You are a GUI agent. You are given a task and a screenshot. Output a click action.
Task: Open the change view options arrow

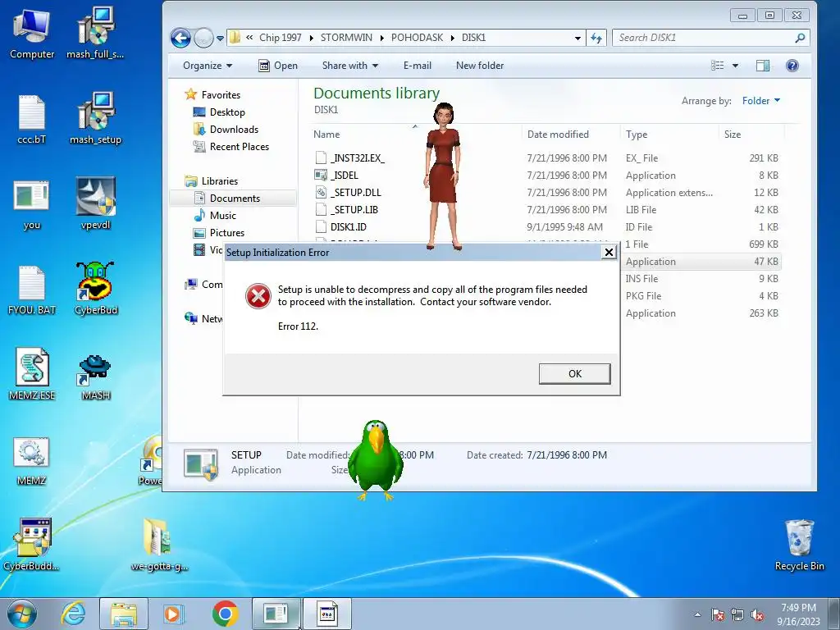pos(736,66)
